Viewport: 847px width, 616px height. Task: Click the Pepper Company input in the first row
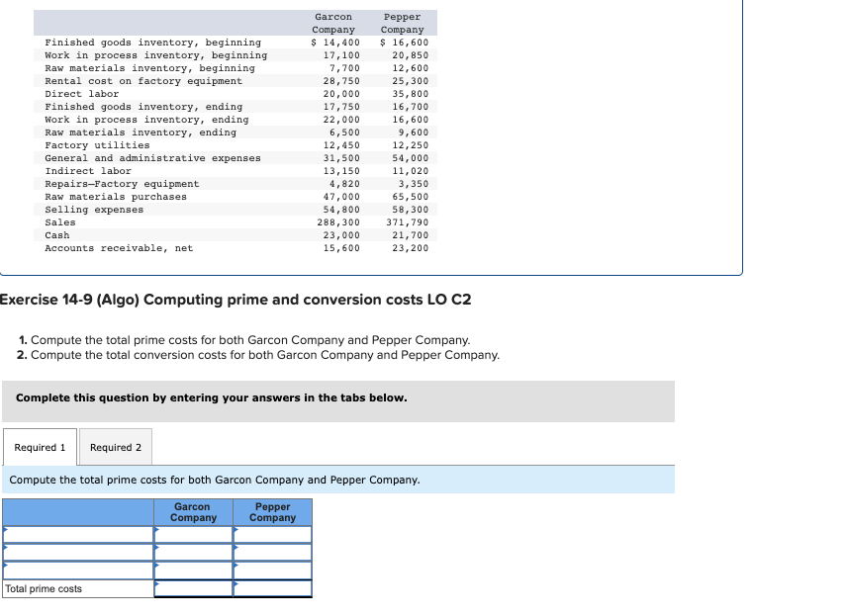click(x=272, y=532)
